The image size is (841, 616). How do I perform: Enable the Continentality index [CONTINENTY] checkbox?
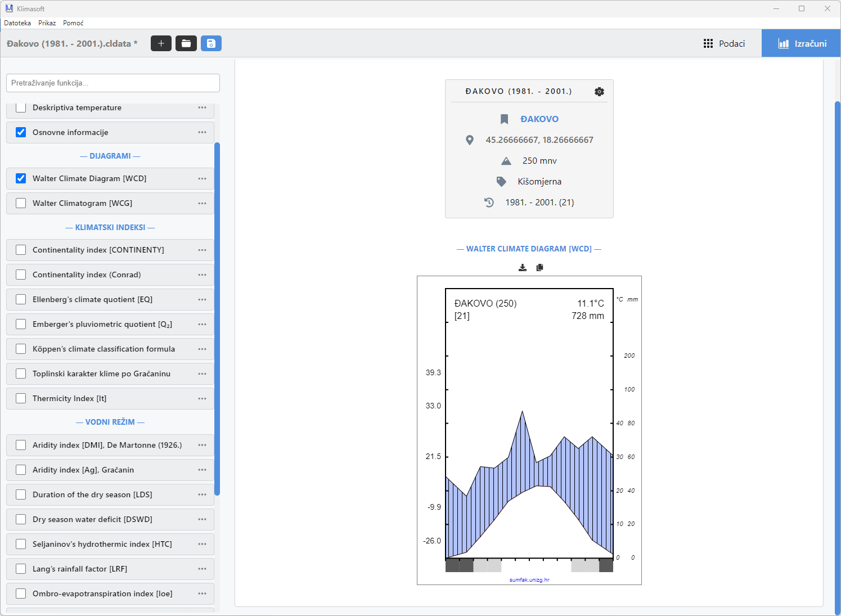[x=21, y=250]
